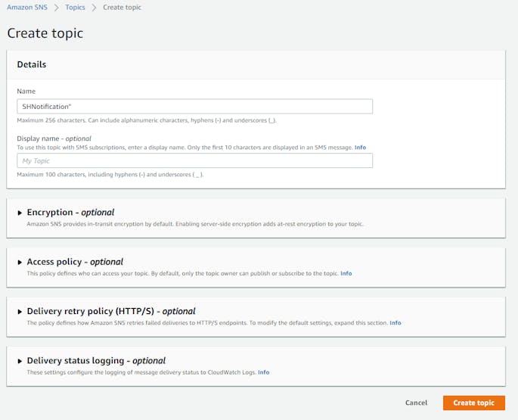
Task: Click the Access policy - optional heading
Action: pos(75,262)
